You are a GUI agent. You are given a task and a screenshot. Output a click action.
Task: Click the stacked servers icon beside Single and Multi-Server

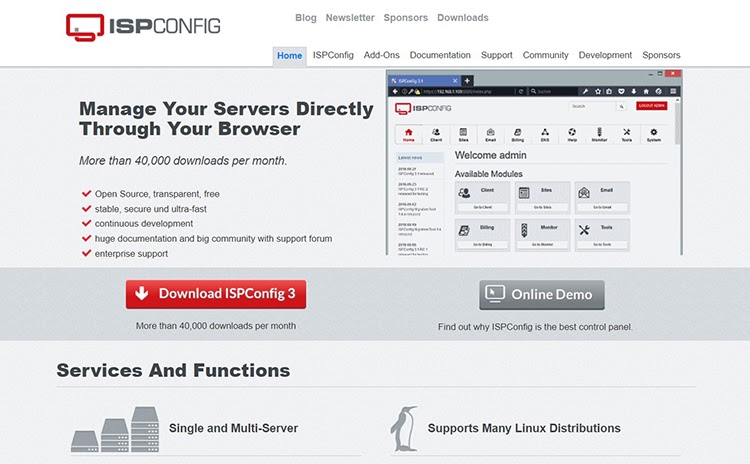coord(115,429)
